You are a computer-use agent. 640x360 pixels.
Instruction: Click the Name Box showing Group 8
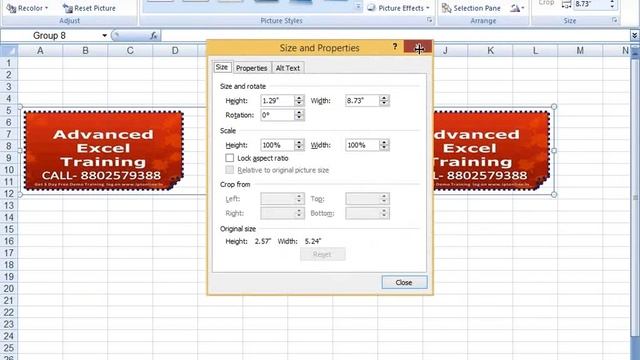(50, 36)
